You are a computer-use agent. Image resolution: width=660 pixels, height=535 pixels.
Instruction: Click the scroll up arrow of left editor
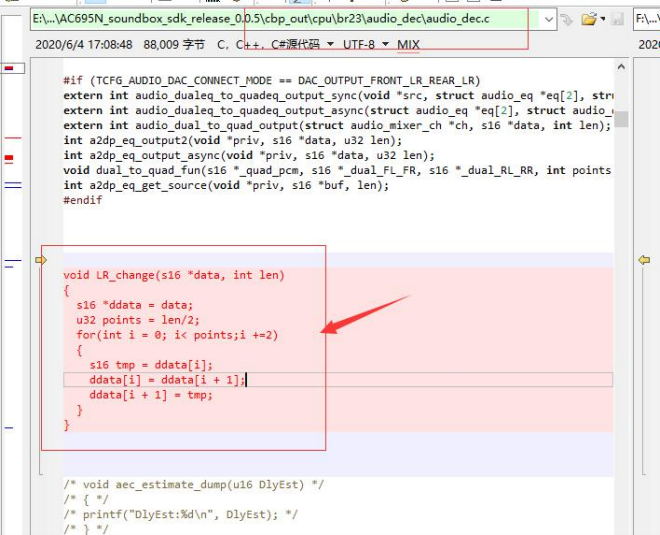(621, 67)
